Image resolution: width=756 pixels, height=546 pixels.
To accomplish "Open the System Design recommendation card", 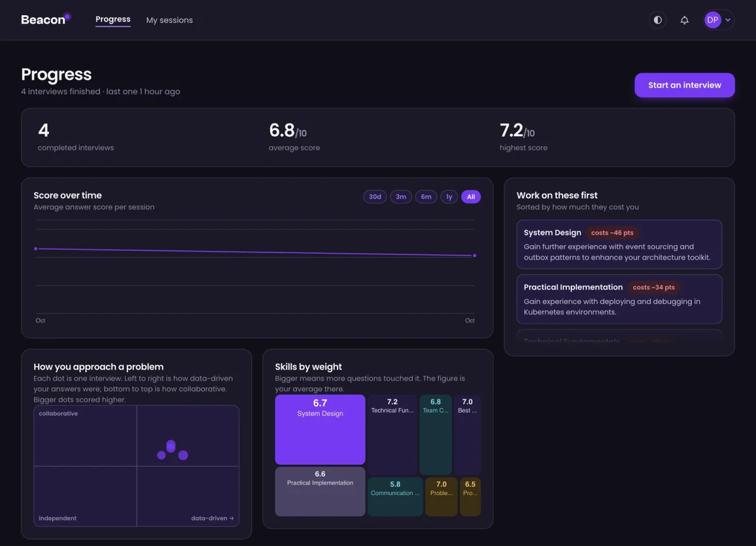I will click(619, 244).
